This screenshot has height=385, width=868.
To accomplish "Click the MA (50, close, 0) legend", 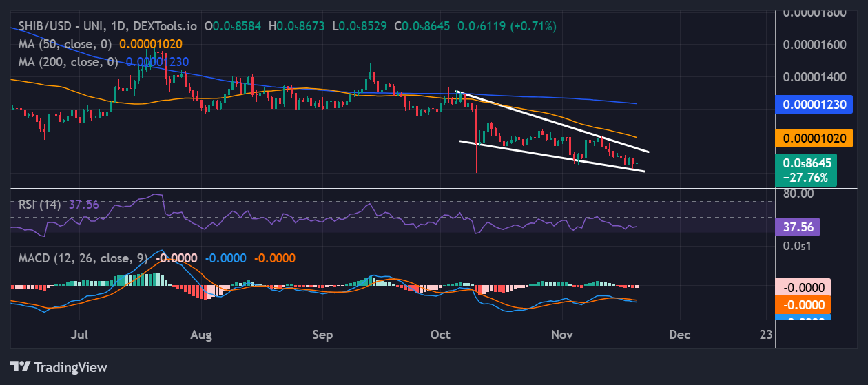I will (x=68, y=43).
